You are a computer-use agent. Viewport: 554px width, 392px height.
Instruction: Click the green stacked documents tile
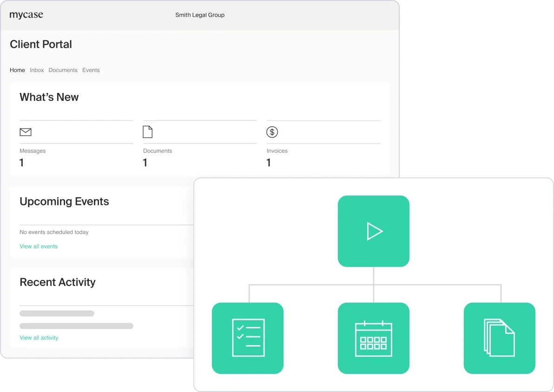click(499, 338)
